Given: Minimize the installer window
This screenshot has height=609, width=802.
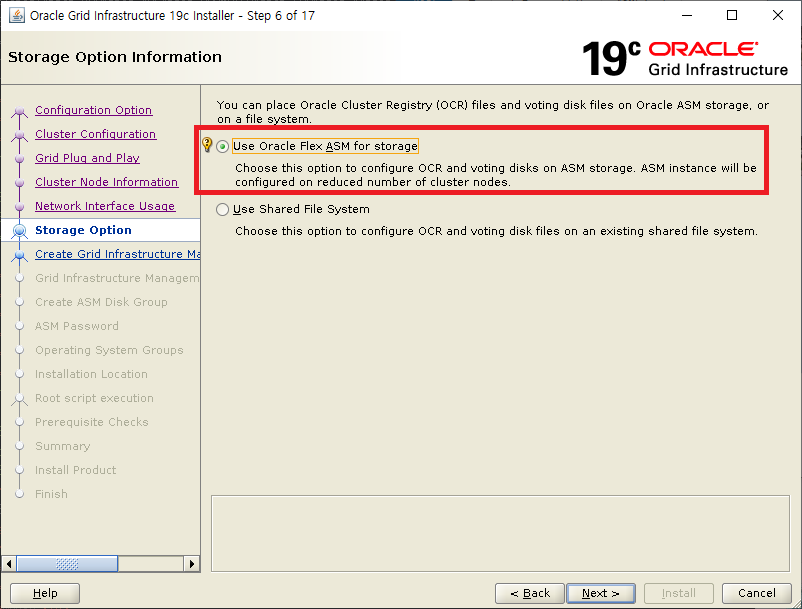Looking at the screenshot, I should [x=687, y=15].
